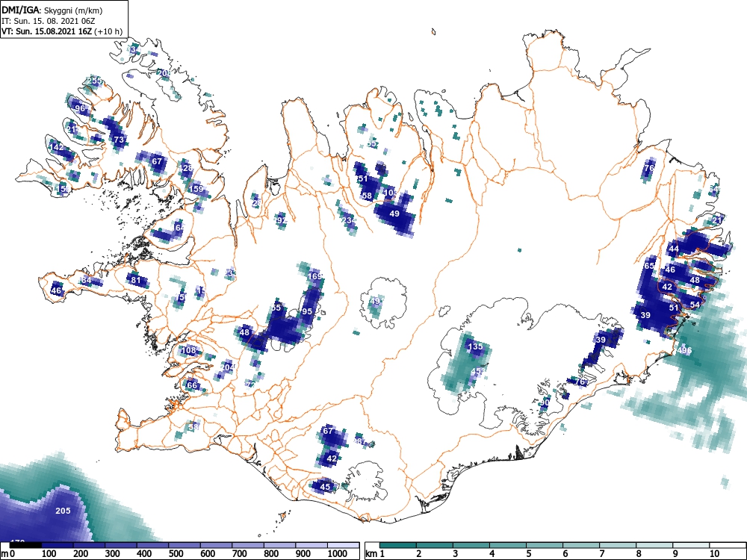Click the '45' value on the south coast
The width and height of the screenshot is (747, 560).
click(x=325, y=487)
